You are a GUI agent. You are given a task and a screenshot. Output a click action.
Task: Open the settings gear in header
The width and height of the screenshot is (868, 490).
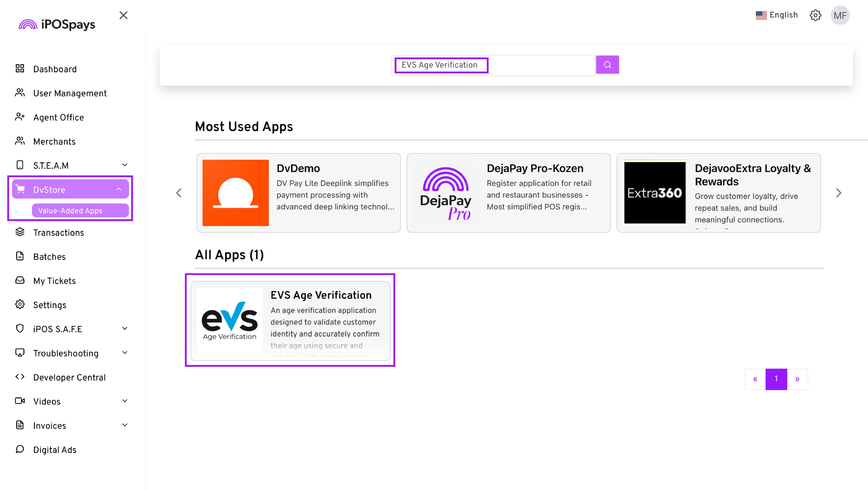(x=815, y=15)
